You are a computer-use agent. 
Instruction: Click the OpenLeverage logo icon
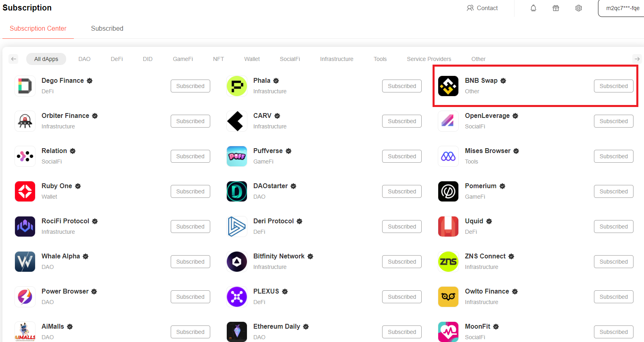click(x=448, y=121)
